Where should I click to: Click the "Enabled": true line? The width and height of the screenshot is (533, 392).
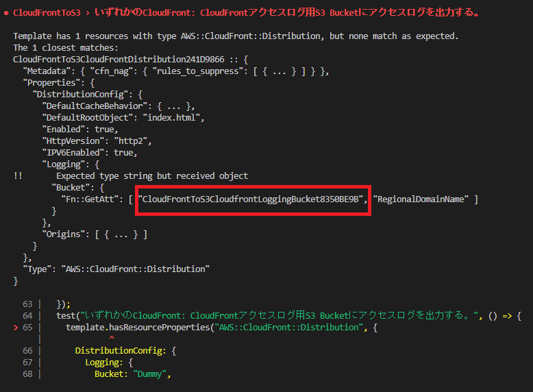point(80,130)
